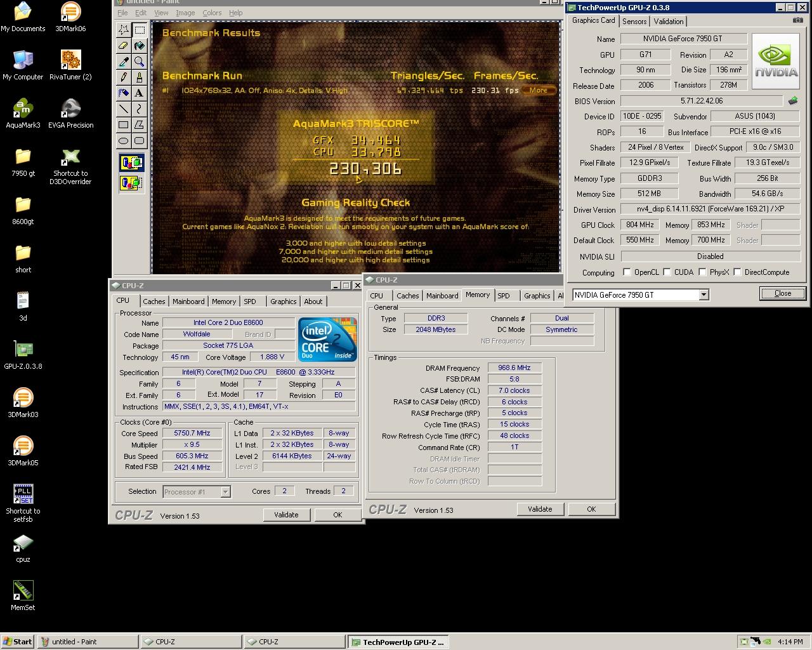Open the SPD tab in right CPU-Z window
Image resolution: width=812 pixels, height=650 pixels.
point(504,296)
